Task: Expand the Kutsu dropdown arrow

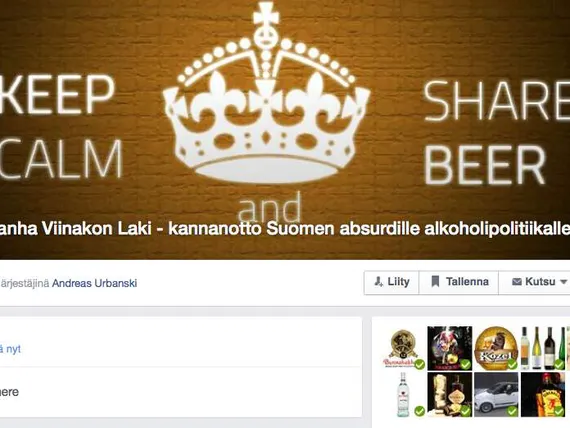Action: click(x=563, y=282)
